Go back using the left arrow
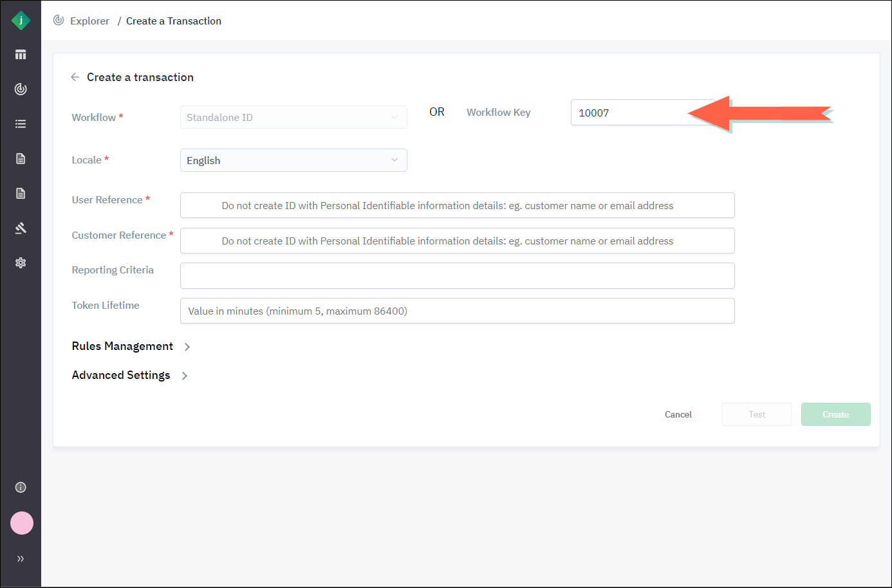The image size is (892, 588). point(75,77)
